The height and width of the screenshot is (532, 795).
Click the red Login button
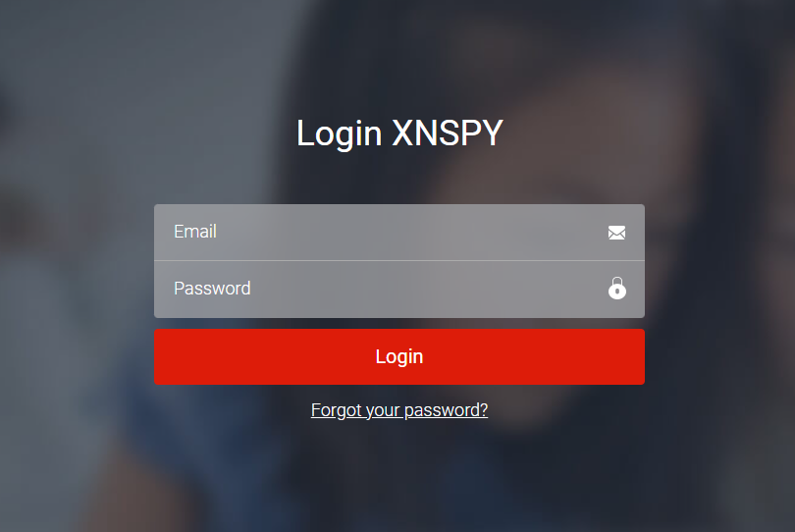click(x=399, y=356)
